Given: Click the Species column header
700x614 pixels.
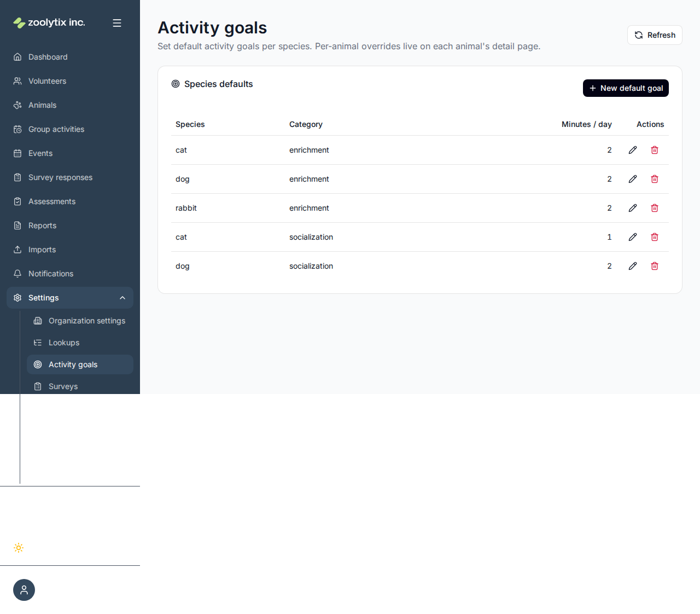Looking at the screenshot, I should 190,124.
